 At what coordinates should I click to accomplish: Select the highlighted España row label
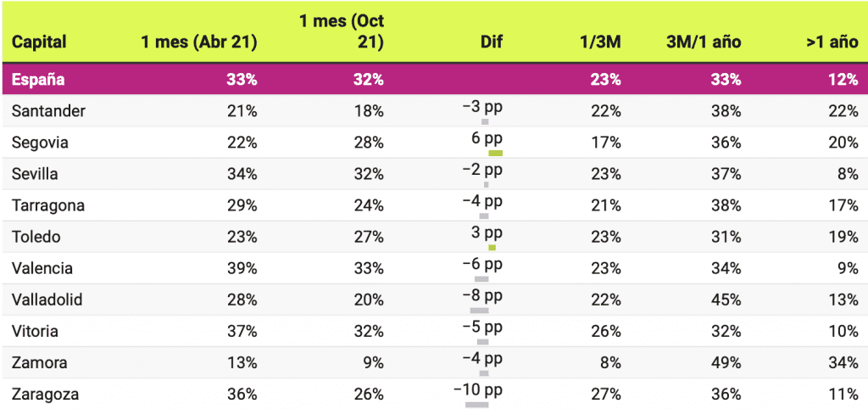(38, 80)
